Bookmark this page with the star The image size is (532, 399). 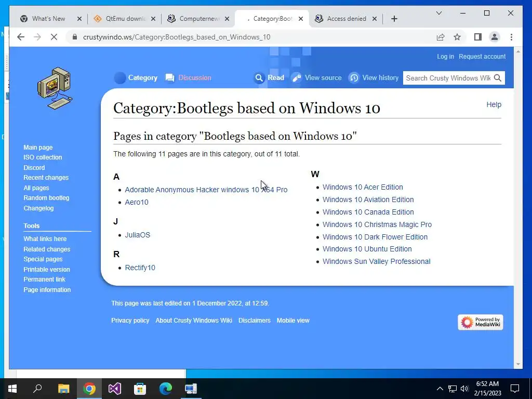coord(457,37)
